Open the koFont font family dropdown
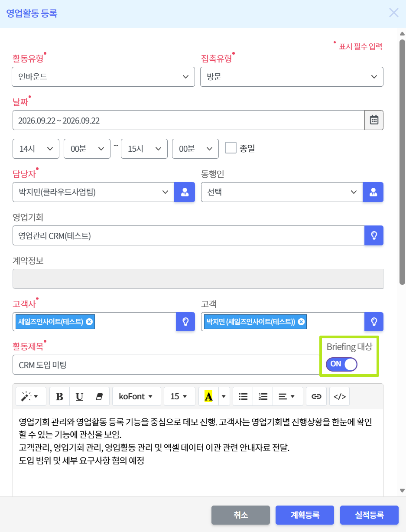 [x=136, y=396]
